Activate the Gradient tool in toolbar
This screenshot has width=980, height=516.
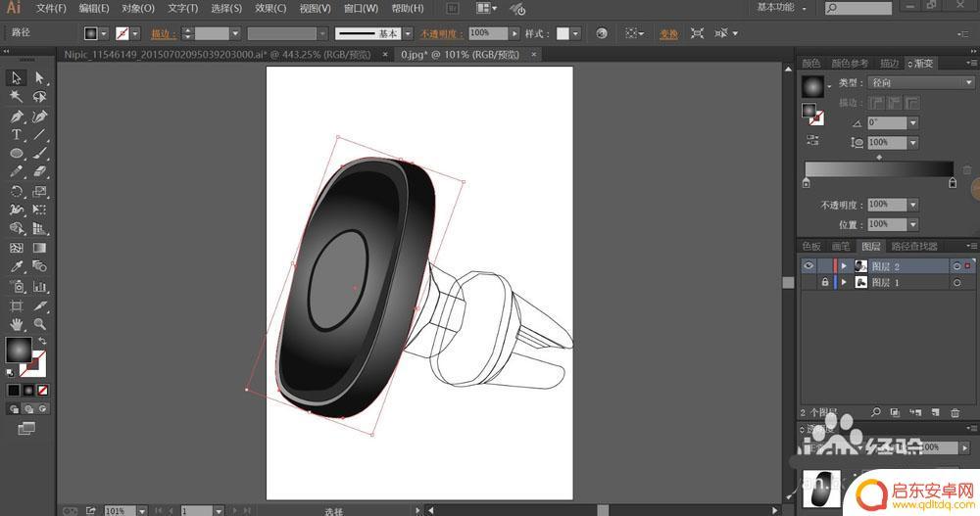39,248
